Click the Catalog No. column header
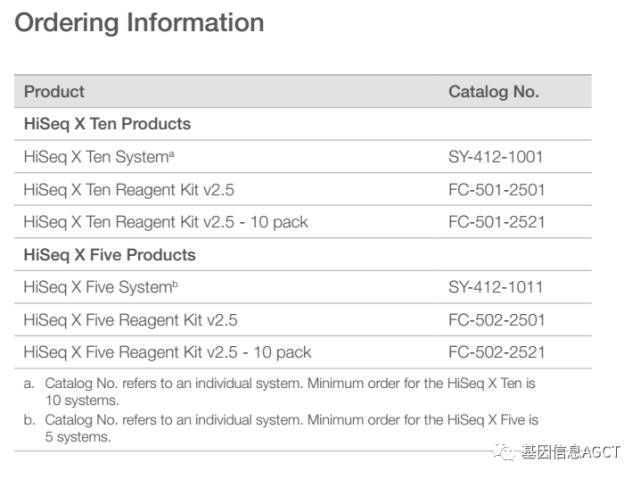640x479 pixels. (493, 92)
